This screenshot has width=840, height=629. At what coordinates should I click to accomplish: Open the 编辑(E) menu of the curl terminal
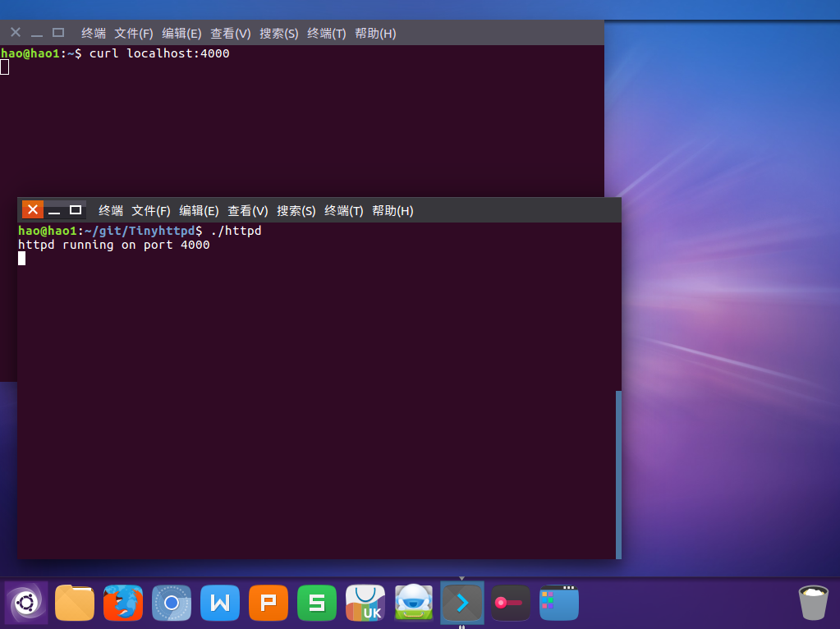click(x=181, y=33)
